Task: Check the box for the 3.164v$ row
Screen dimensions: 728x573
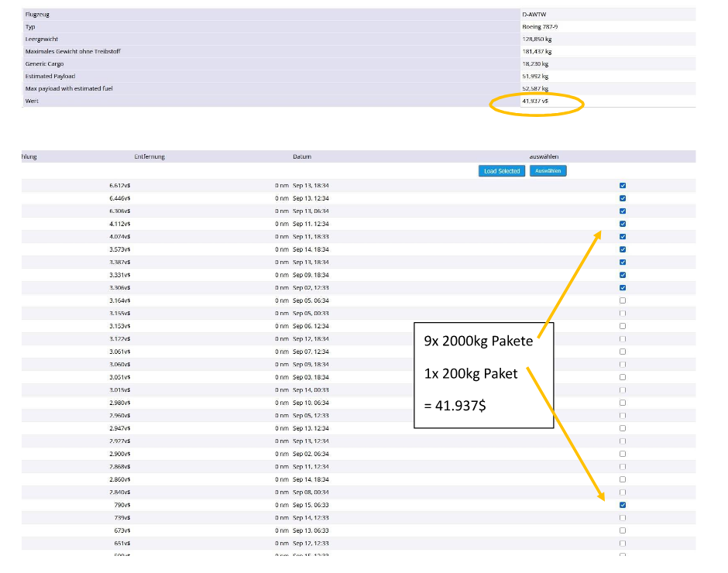Action: 623,300
